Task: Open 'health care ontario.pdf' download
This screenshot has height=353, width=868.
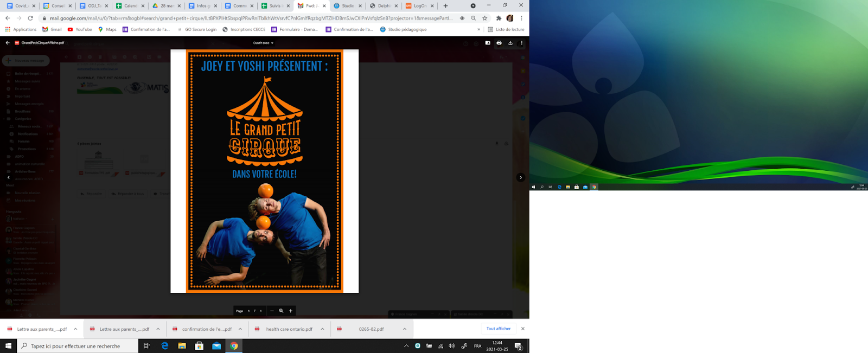Action: [284, 329]
